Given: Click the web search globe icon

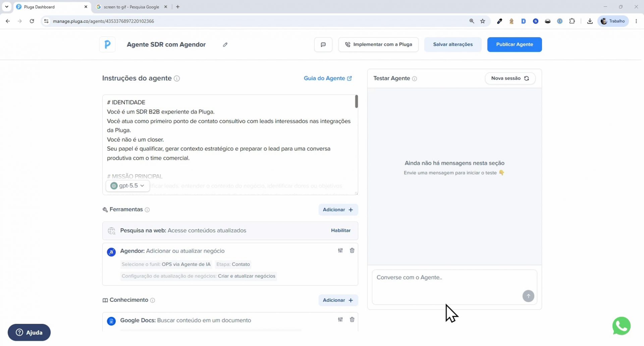Looking at the screenshot, I should pyautogui.click(x=111, y=231).
